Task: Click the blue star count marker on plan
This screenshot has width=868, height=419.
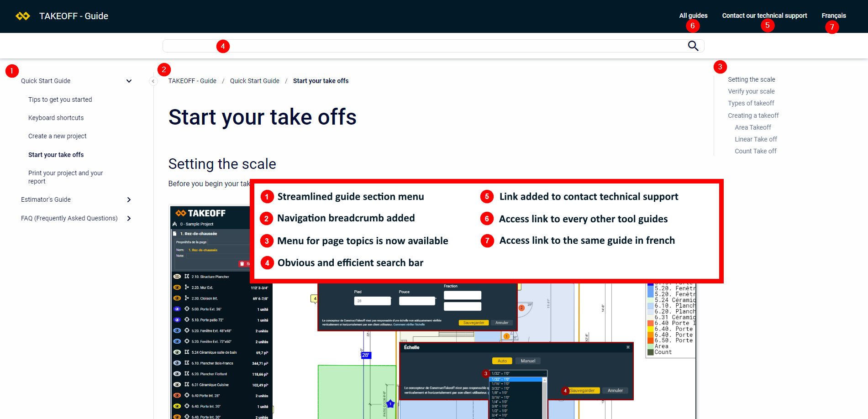Action: (390, 404)
